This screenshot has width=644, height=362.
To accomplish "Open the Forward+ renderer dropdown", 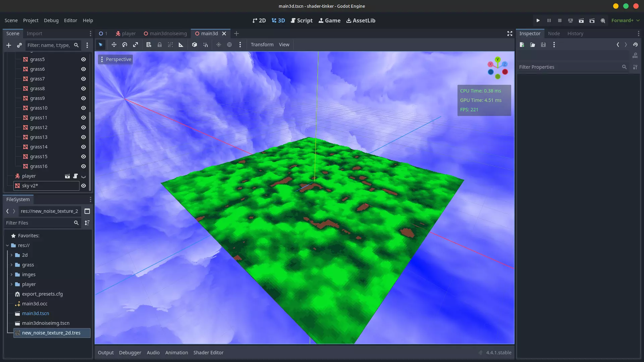I will 625,20.
